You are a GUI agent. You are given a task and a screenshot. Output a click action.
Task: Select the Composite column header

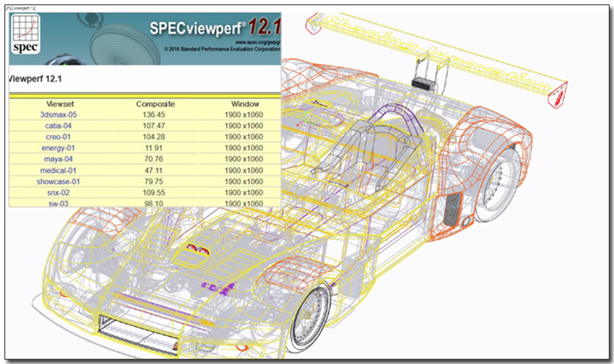point(155,104)
